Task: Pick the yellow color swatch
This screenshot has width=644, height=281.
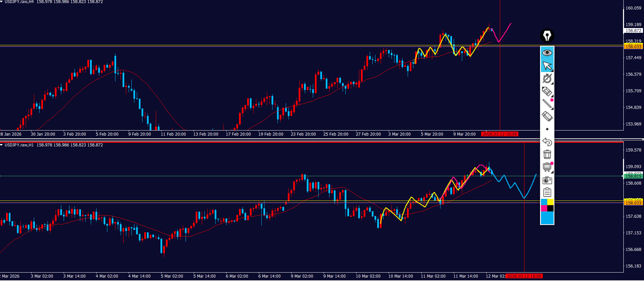Action: pos(551,202)
